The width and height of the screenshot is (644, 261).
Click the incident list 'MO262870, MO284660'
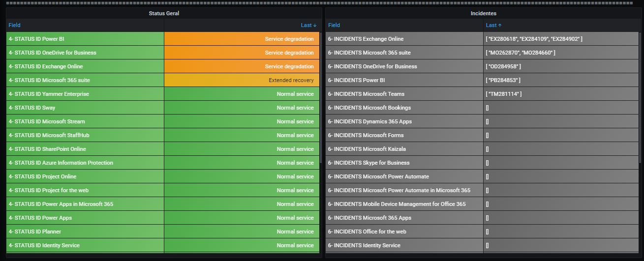coord(561,53)
